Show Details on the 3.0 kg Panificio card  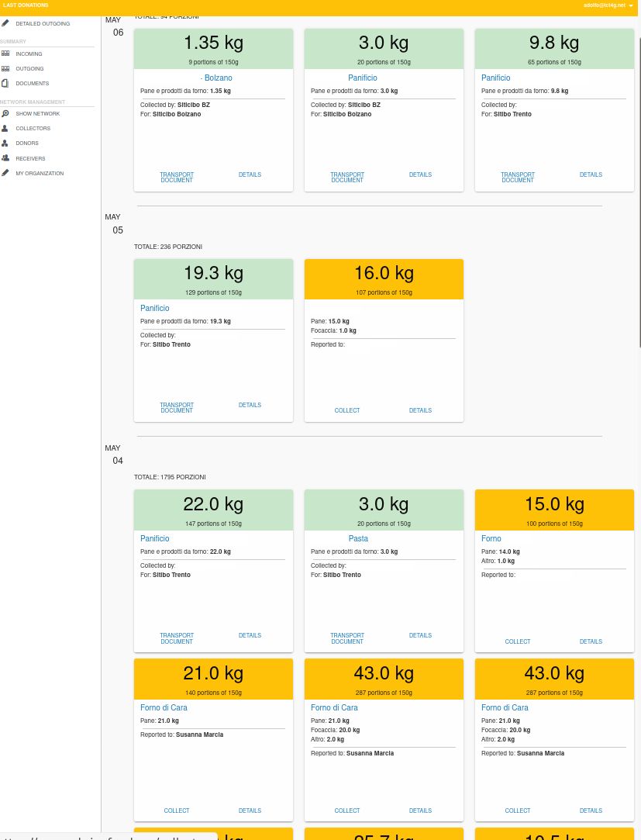[420, 175]
